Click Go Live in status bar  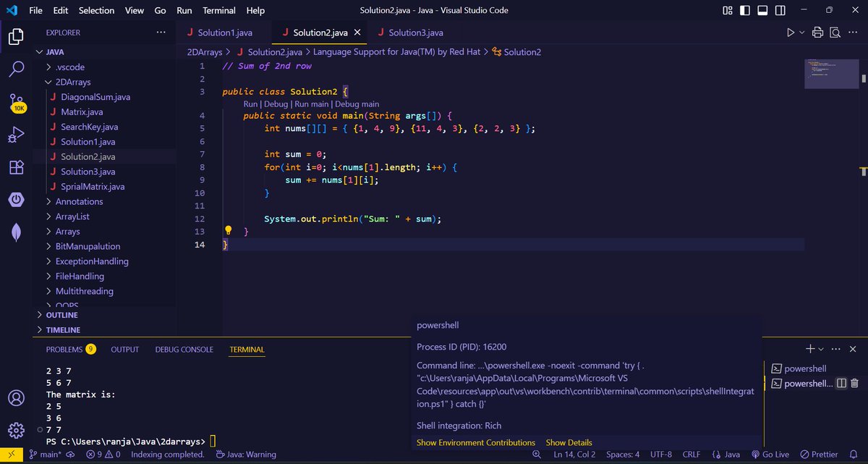point(770,455)
